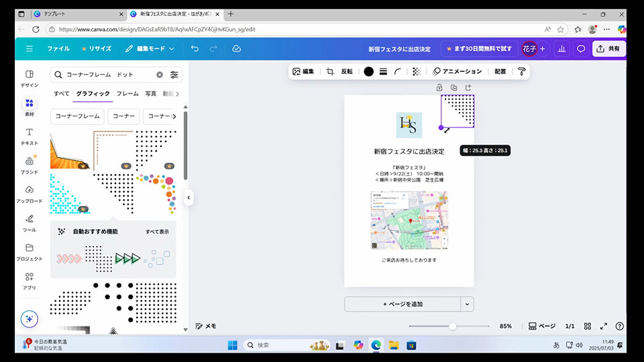Viewport: 644px width, 362px height.
Task: Open the アップロード sidebar panel
Action: (29, 194)
